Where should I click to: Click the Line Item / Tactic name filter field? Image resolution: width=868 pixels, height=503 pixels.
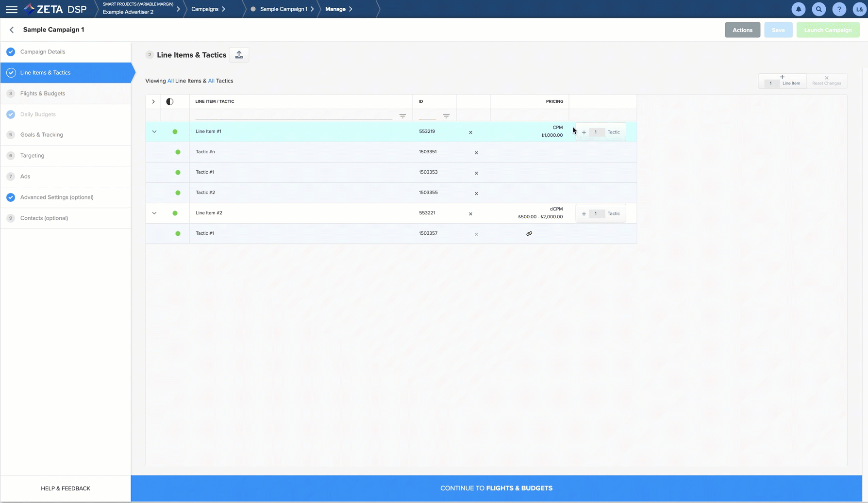[x=293, y=115]
